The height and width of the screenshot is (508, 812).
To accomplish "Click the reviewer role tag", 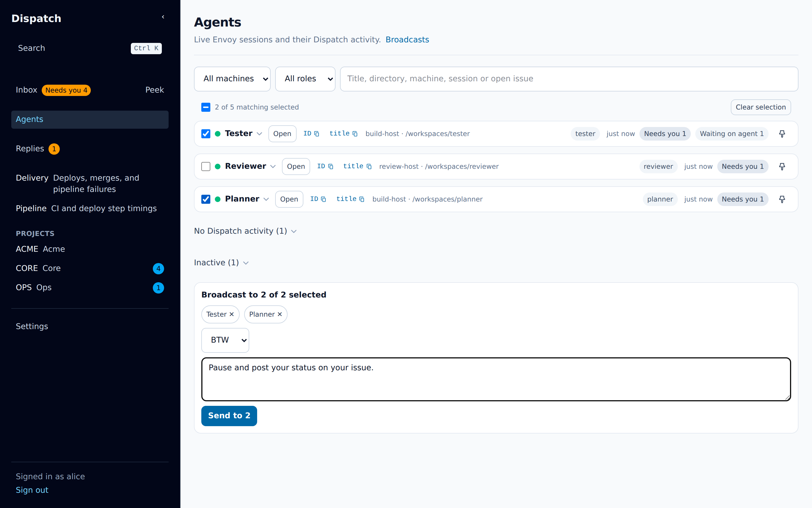I will [658, 166].
